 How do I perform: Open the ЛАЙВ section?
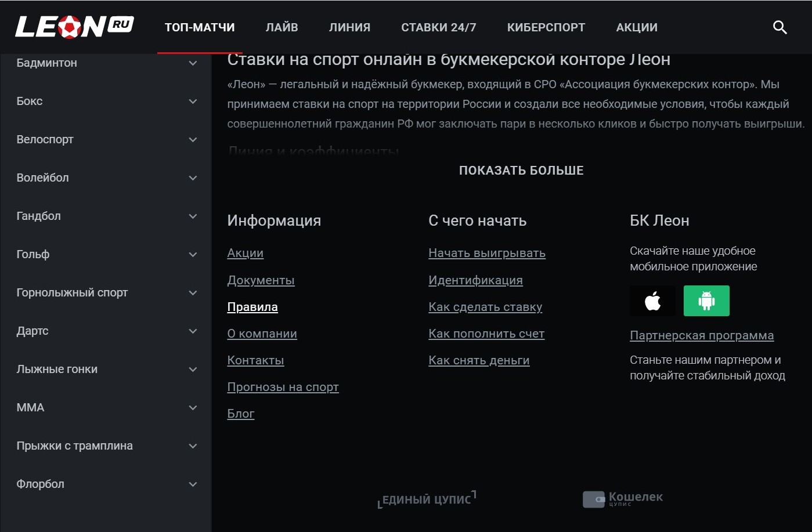[x=282, y=27]
